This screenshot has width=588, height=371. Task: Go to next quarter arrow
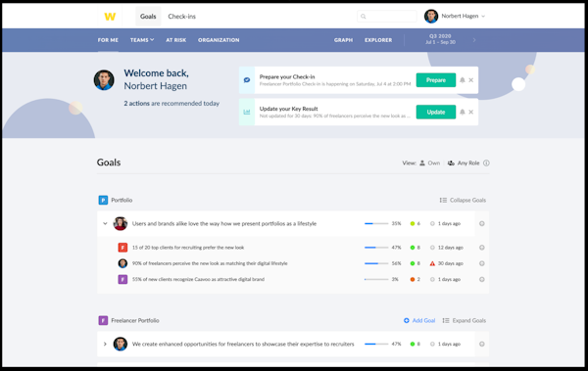[x=474, y=40]
